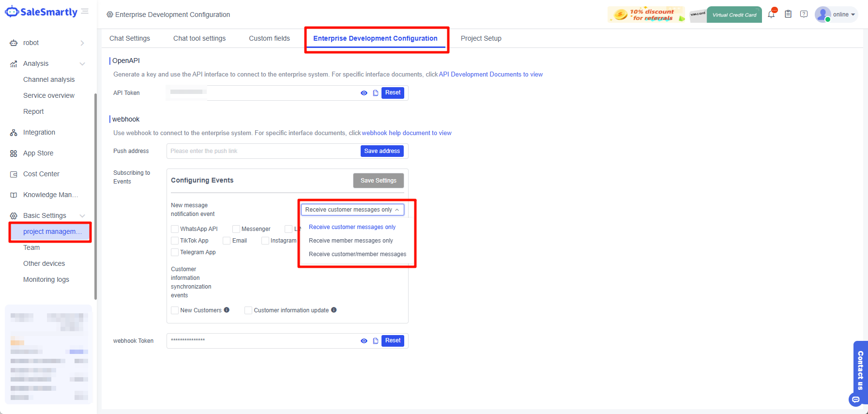
Task: Open Monitoring logs in the sidebar
Action: point(46,279)
